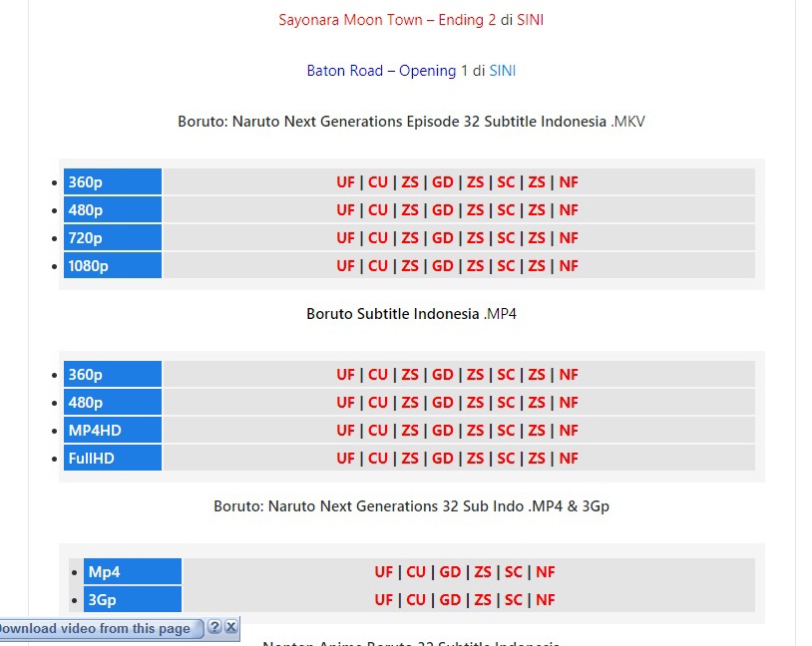Select GD mirror in the MP4HD row
Screen dimensions: 812x646
[x=442, y=431]
